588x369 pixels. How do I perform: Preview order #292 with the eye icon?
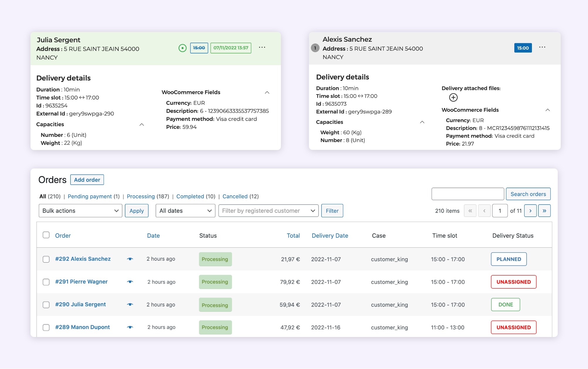(x=130, y=259)
